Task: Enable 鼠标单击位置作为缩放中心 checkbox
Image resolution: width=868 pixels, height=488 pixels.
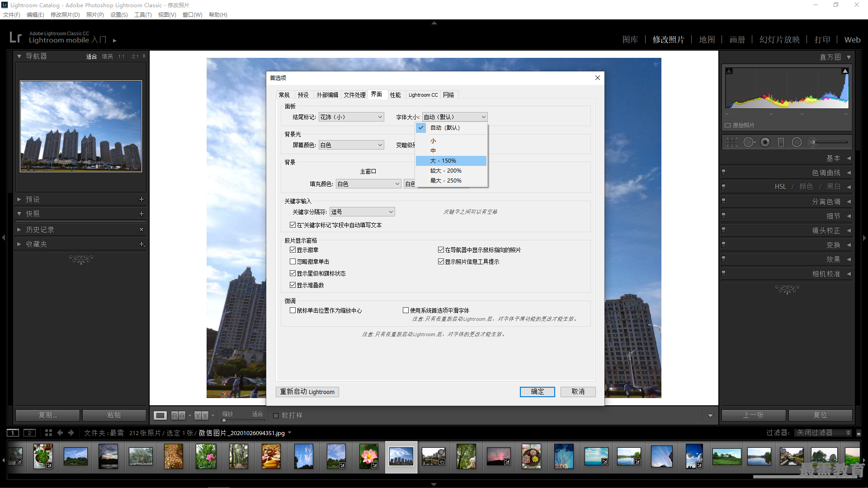Action: pyautogui.click(x=292, y=310)
